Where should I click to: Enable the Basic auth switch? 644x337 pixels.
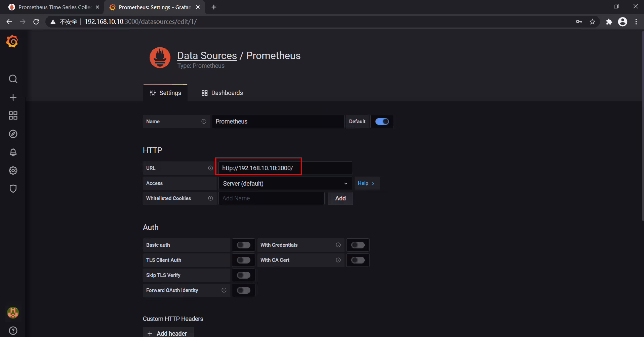click(244, 245)
